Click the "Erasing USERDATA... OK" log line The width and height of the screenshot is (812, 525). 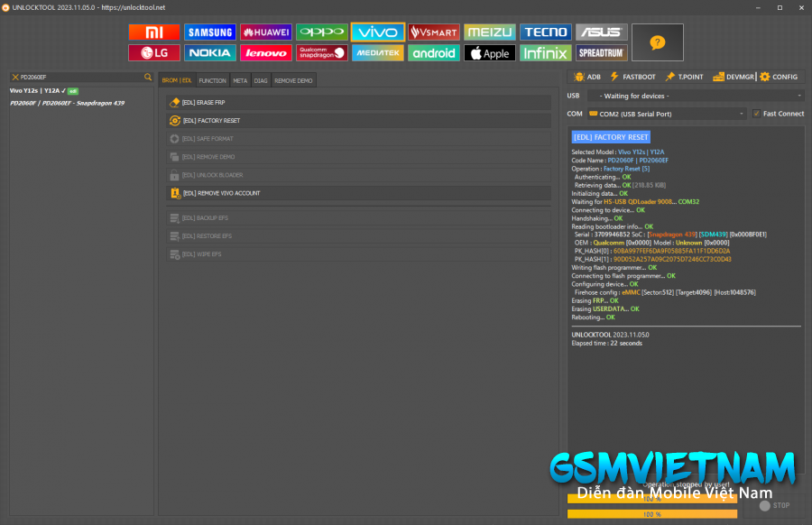pyautogui.click(x=605, y=309)
